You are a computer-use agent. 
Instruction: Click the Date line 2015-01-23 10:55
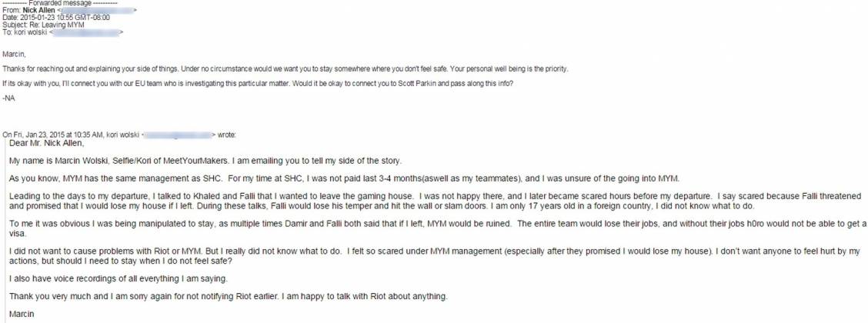pos(56,18)
